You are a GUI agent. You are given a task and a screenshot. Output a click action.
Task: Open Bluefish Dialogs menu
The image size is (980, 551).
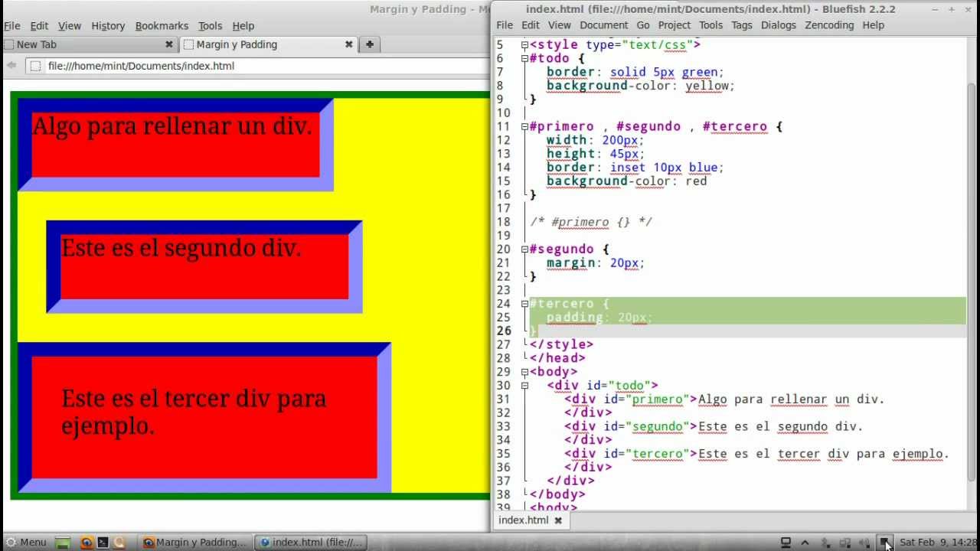pyautogui.click(x=779, y=25)
